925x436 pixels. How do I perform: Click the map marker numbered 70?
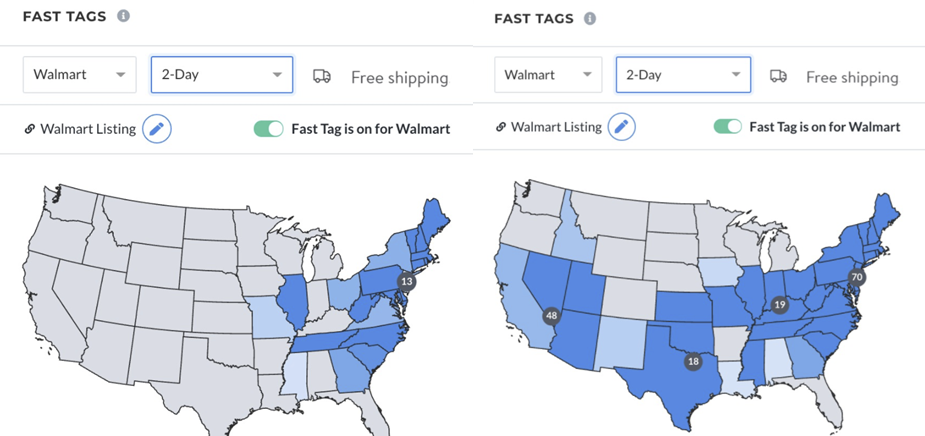[x=856, y=277]
